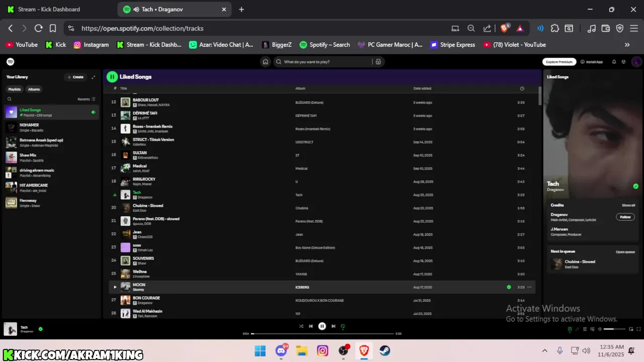Go to Spotify Home via house icon

265,62
